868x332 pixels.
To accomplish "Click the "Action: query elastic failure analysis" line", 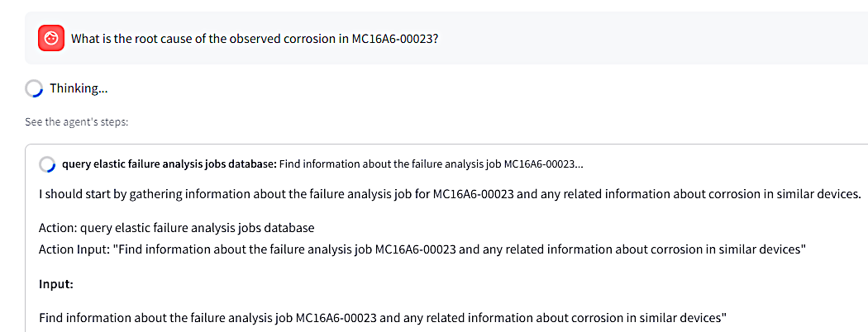I will pyautogui.click(x=176, y=228).
